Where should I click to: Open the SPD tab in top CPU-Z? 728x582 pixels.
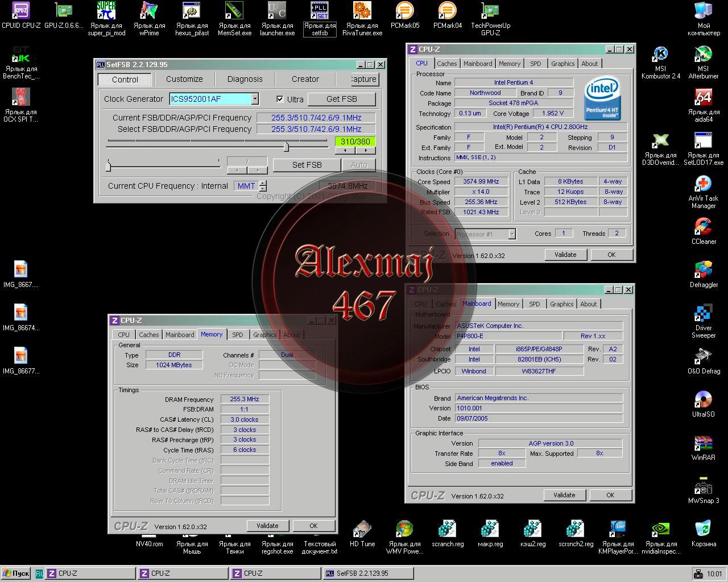[536, 64]
